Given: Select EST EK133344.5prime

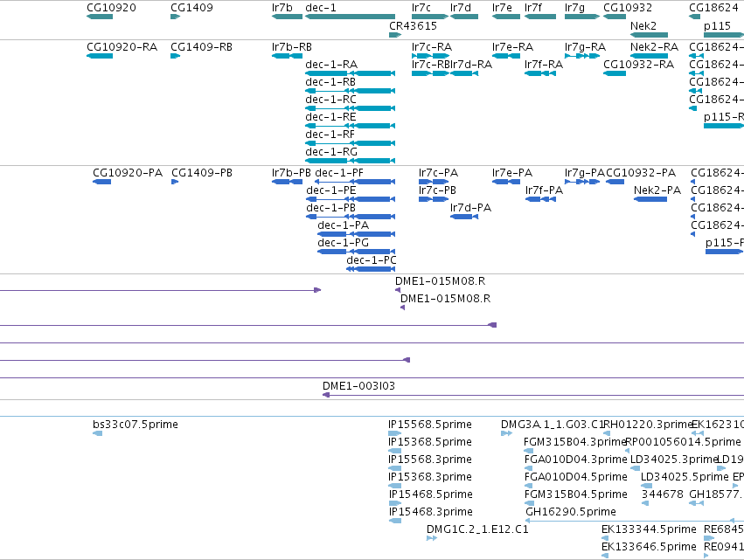Looking at the screenshot, I should pyautogui.click(x=605, y=538).
